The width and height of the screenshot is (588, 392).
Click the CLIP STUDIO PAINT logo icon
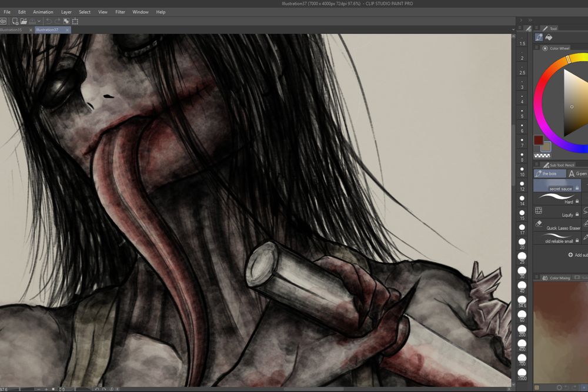point(3,21)
